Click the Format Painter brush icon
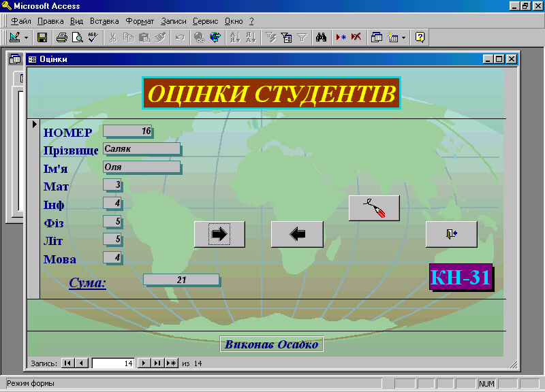 [x=160, y=37]
